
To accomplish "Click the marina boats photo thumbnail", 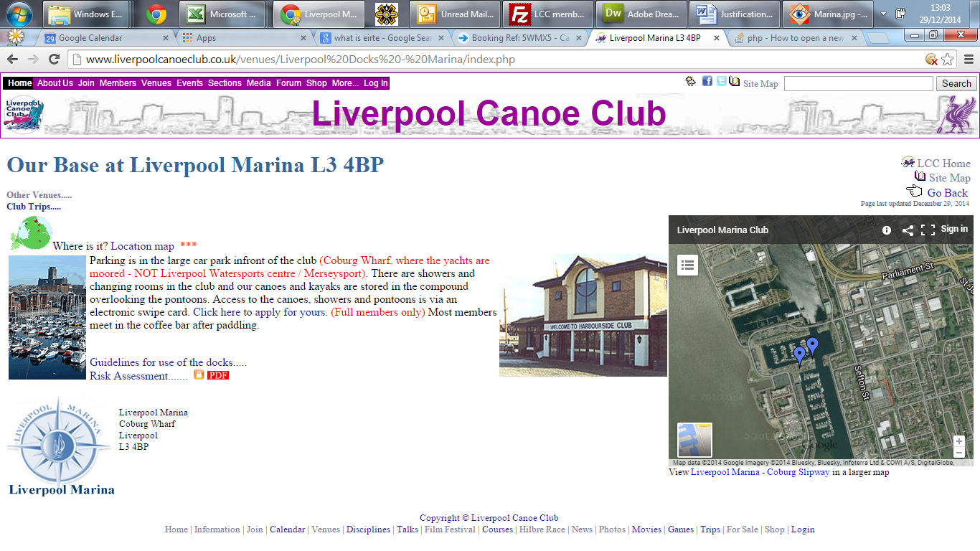I will (47, 317).
